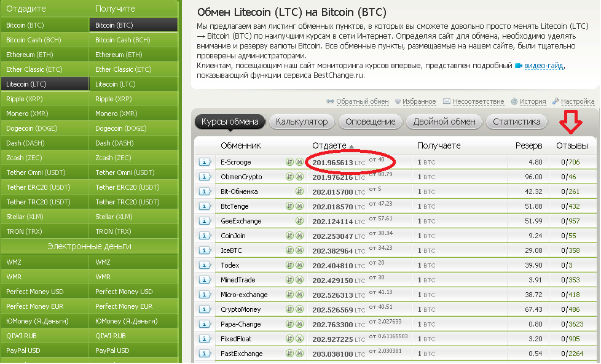Select Stellar (XLM) in Отдадите column

(x=45, y=217)
